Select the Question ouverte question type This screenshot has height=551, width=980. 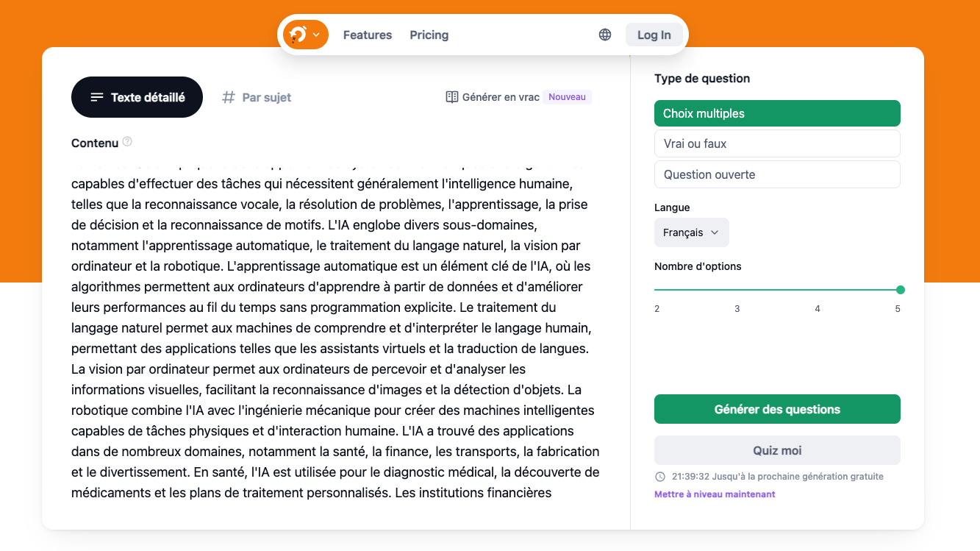777,174
